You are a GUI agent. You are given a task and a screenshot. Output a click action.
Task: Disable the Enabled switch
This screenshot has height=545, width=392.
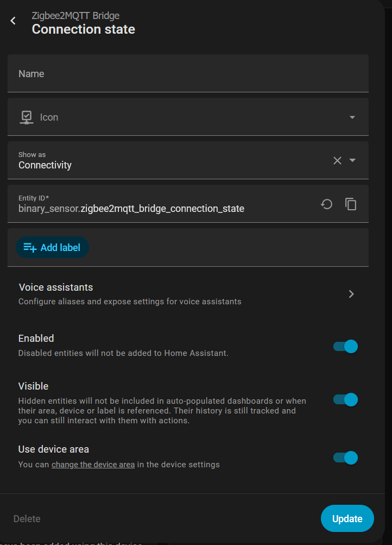345,346
